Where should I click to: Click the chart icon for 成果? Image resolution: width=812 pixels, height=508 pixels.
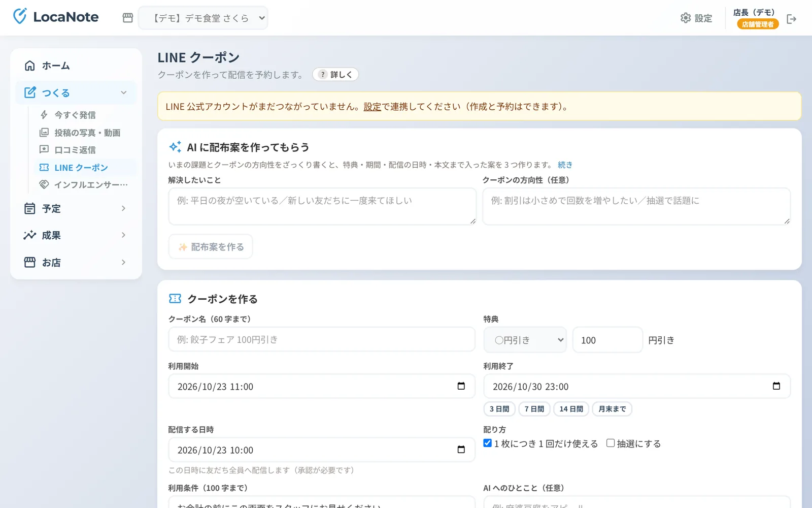pyautogui.click(x=30, y=235)
